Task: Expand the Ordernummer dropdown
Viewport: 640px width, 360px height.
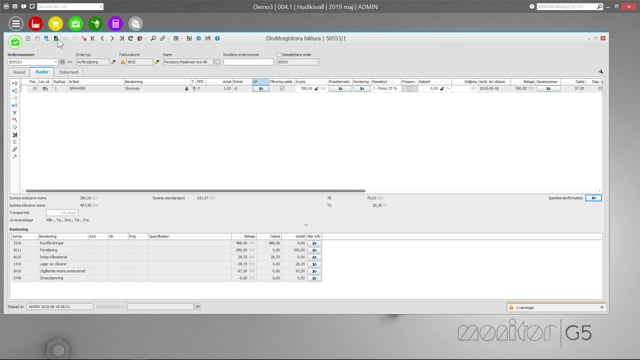Action: tap(56, 62)
